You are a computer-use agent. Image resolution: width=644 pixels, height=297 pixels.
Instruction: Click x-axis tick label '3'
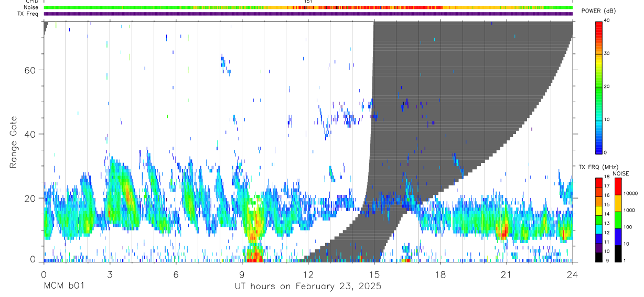[110, 274]
